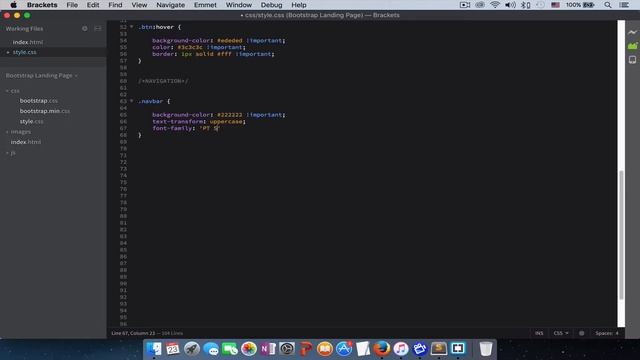This screenshot has height=360, width=640.
Task: Open Notification Center icon
Action: pos(624,5)
